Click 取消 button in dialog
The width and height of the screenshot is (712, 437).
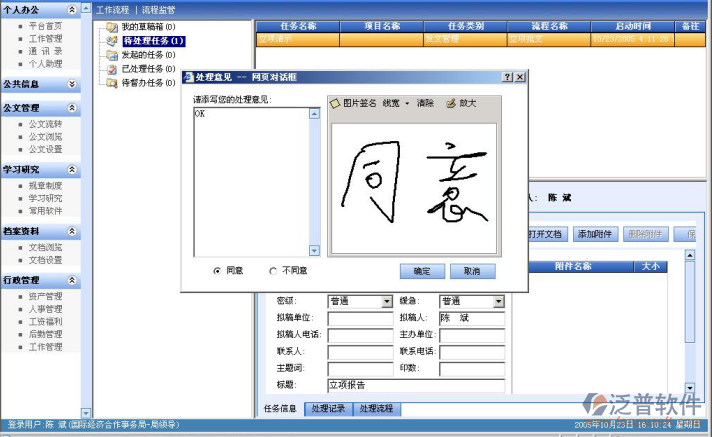[x=472, y=271]
